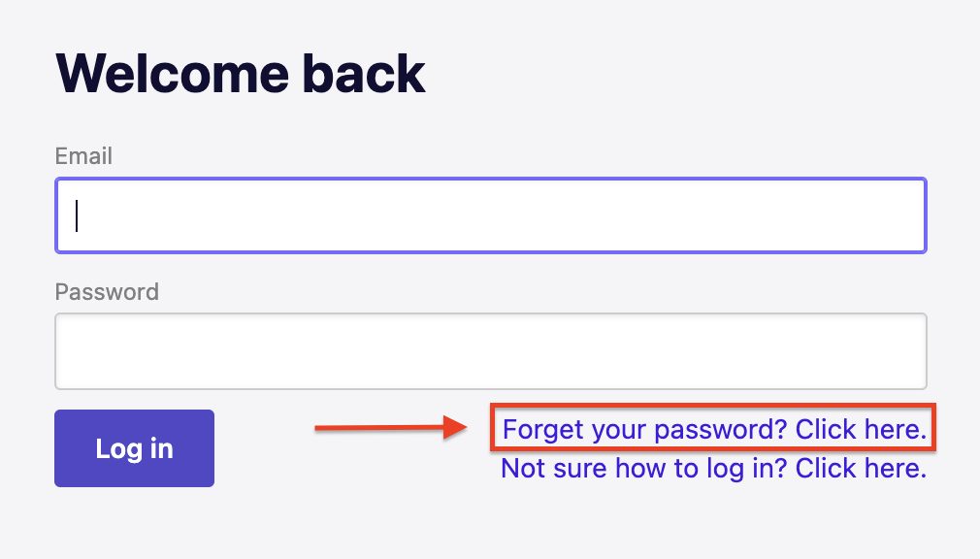Click the highlighted password recovery link
This screenshot has height=559, width=980.
point(713,428)
